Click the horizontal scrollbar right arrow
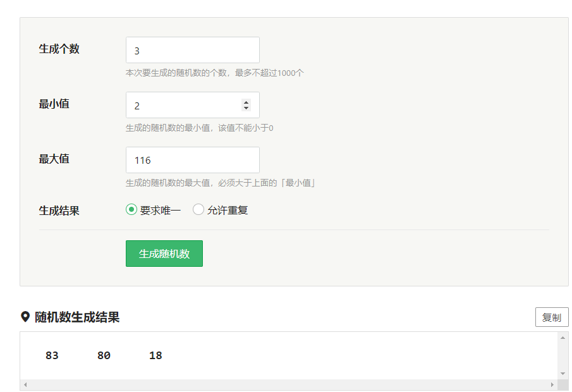 (552, 384)
